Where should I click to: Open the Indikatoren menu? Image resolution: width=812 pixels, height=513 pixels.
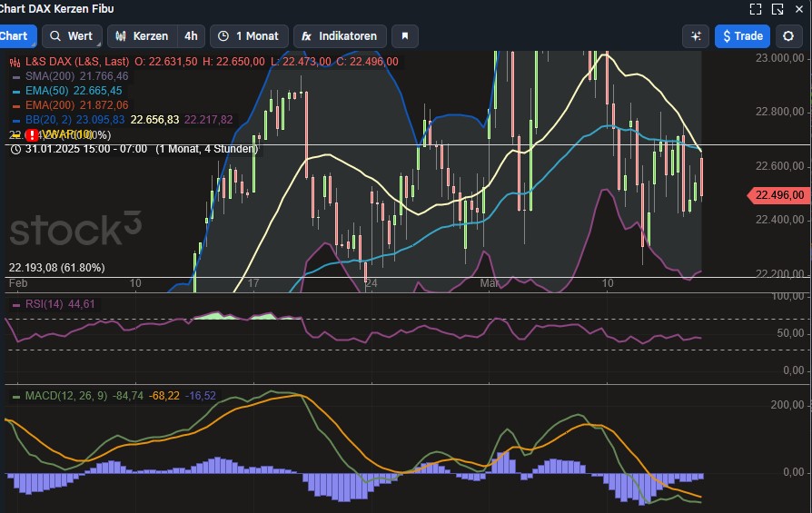(x=340, y=36)
